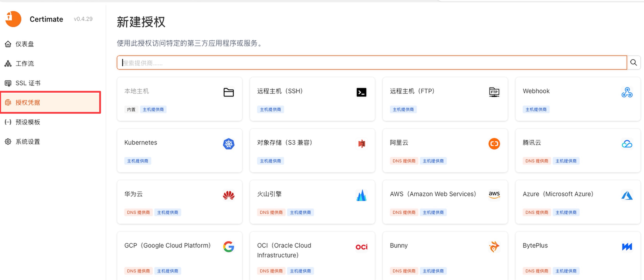Viewport: 644px width, 280px height.
Task: Choose the 本地主机 provider card
Action: pyautogui.click(x=179, y=99)
